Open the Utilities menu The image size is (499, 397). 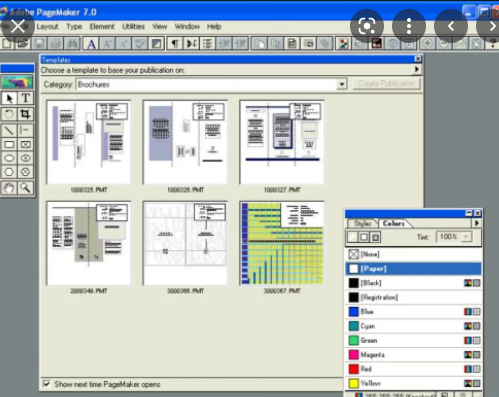tap(133, 26)
